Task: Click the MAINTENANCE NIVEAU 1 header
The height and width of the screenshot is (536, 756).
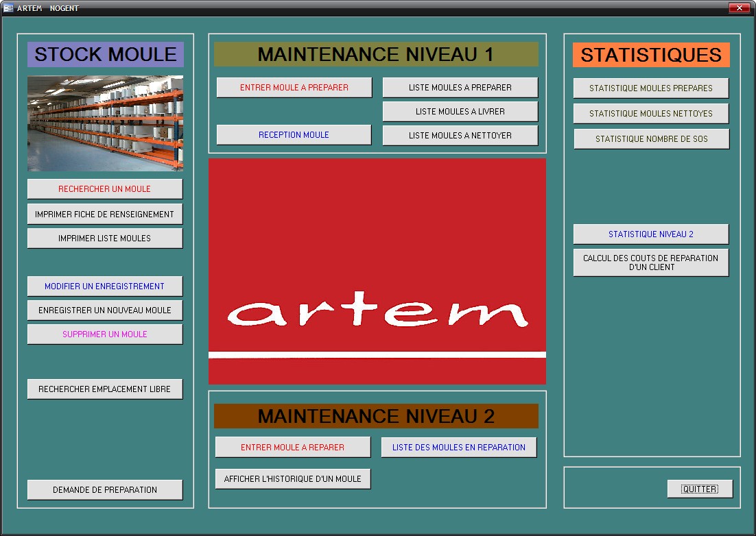Action: click(376, 54)
